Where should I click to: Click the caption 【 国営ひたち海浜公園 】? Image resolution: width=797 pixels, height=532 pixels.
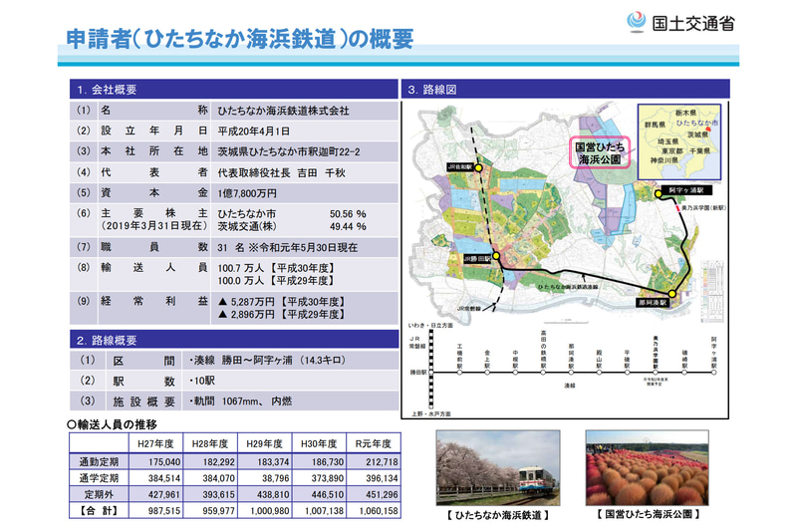[x=649, y=514]
